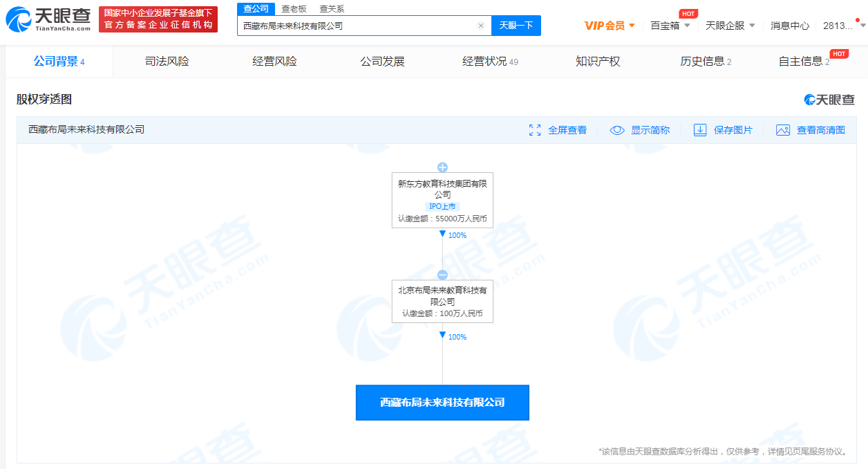Click the IPO上市 tag
868x469 pixels.
pos(442,206)
